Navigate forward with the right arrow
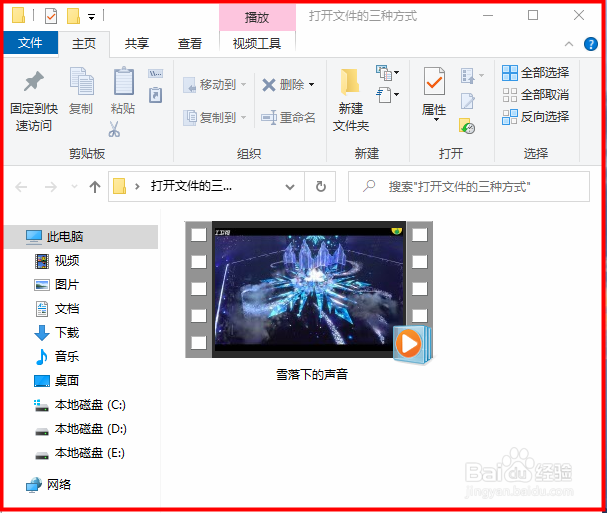 pos(51,187)
